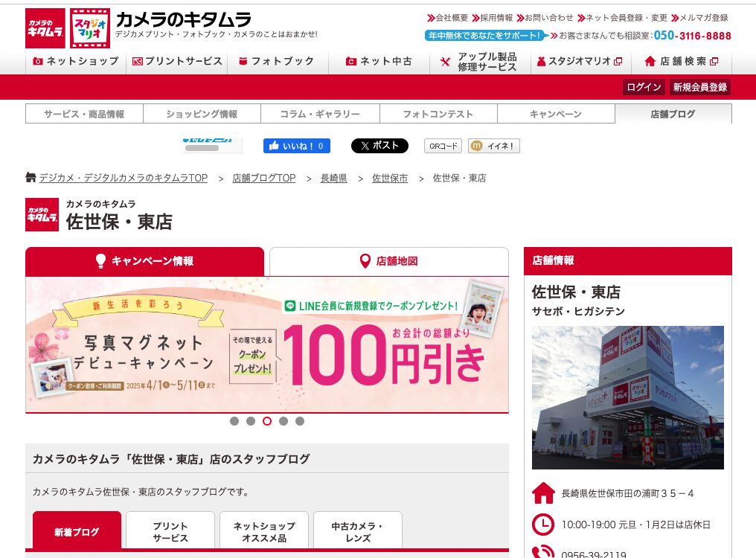Open 店舗検索 navigation link

click(682, 61)
